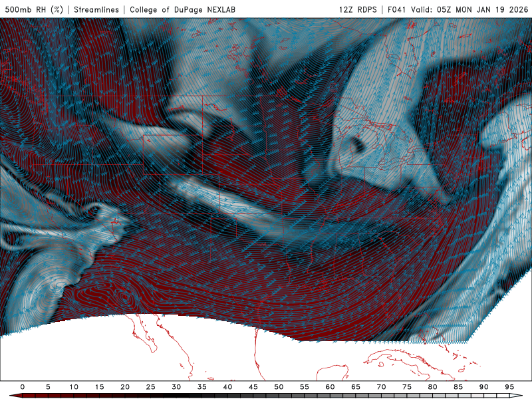
Task: Pick the '55' humidity scale label
Action: 305,387
